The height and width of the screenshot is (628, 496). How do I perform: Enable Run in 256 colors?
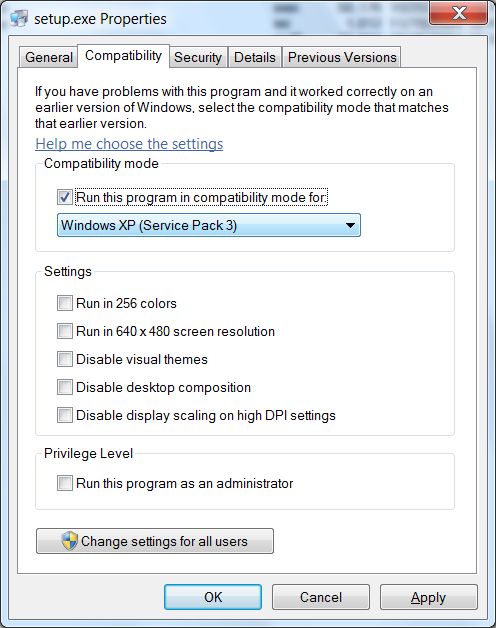coord(65,303)
